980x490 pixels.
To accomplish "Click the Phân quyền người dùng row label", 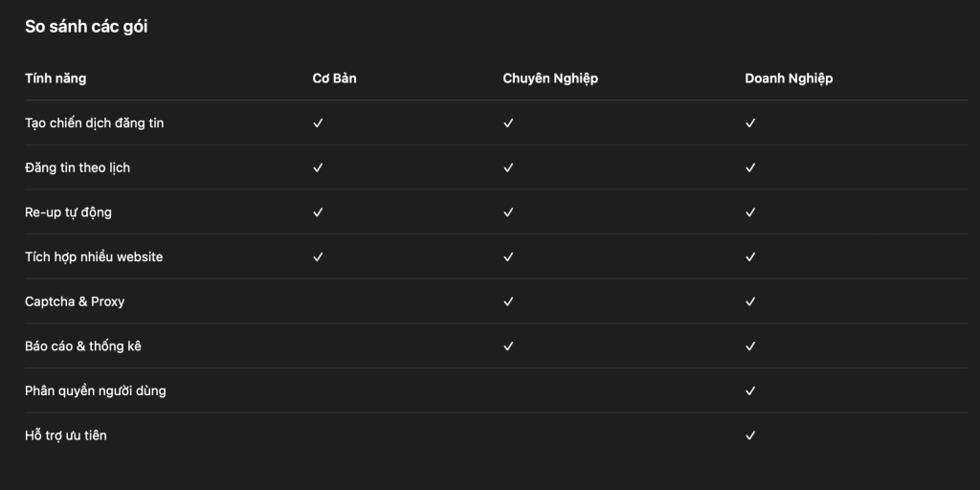I will tap(96, 390).
